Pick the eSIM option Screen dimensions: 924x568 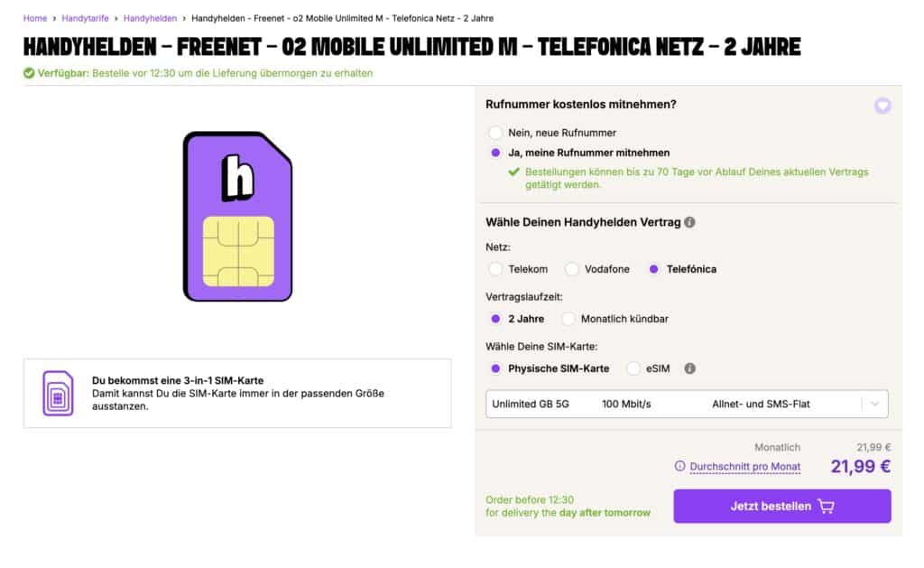[x=633, y=368]
